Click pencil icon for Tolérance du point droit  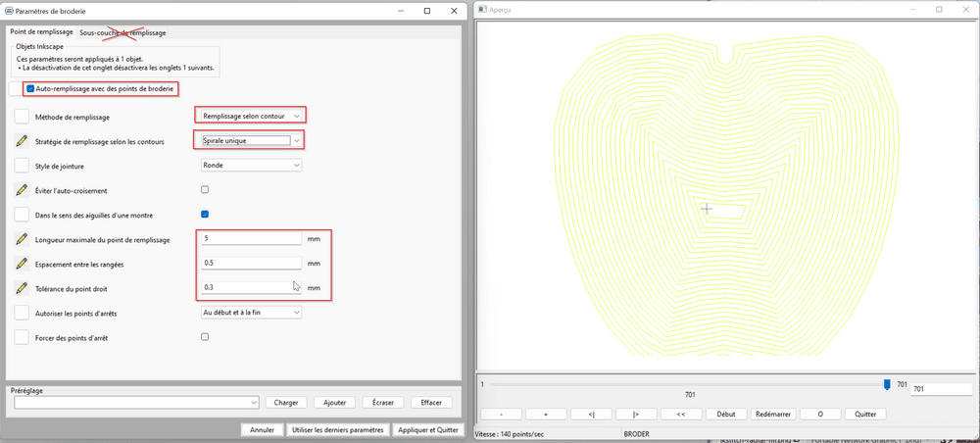click(x=23, y=288)
